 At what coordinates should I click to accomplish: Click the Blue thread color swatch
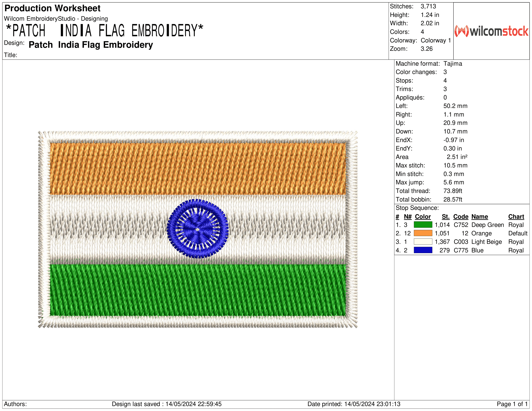[x=423, y=250]
